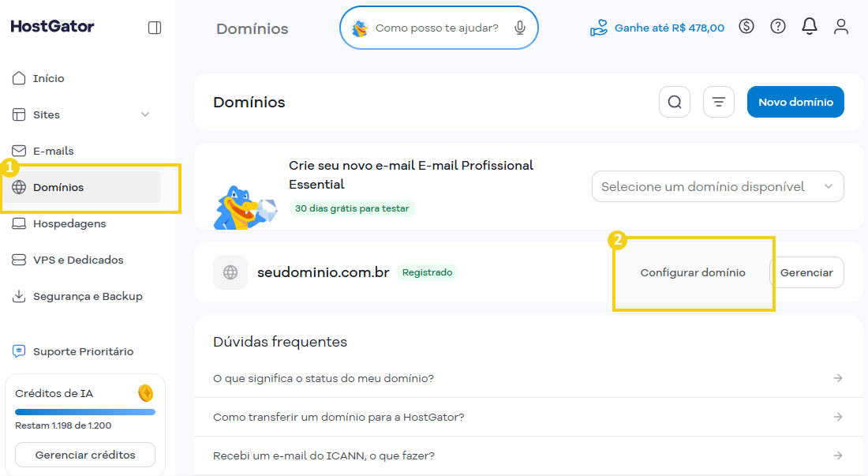Open 'Ganhe até R$ 478,00' referral link
868x476 pixels.
pos(669,28)
